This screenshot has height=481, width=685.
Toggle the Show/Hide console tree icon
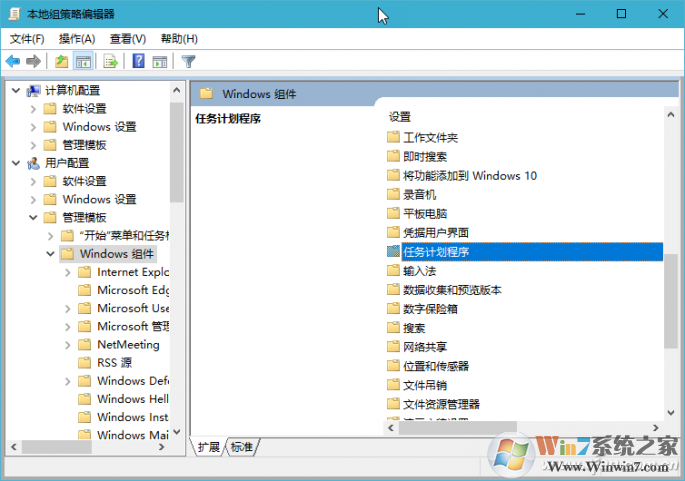[83, 61]
